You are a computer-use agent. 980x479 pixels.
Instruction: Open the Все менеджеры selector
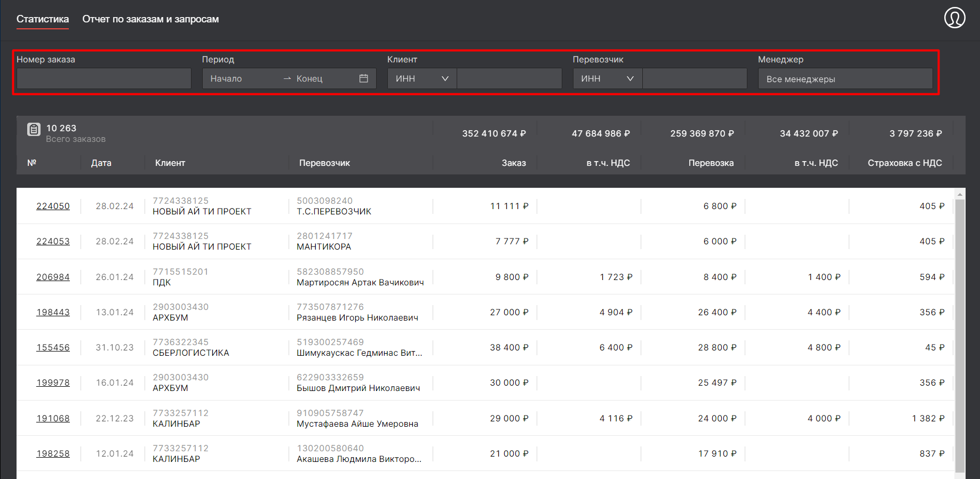[x=846, y=78]
